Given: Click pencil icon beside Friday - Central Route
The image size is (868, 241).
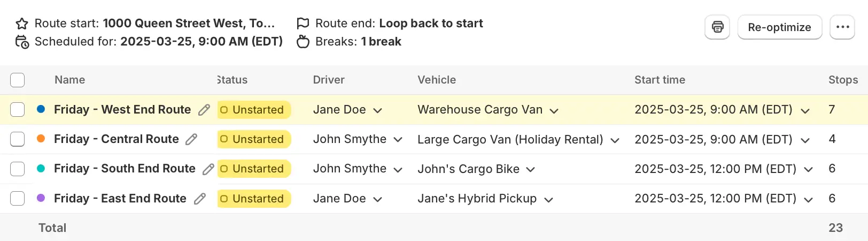Looking at the screenshot, I should tap(191, 139).
